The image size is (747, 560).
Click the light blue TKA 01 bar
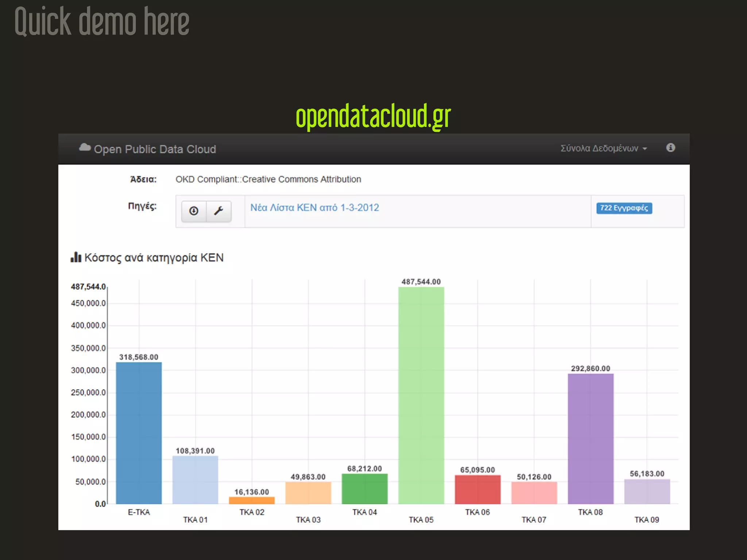[x=195, y=480]
